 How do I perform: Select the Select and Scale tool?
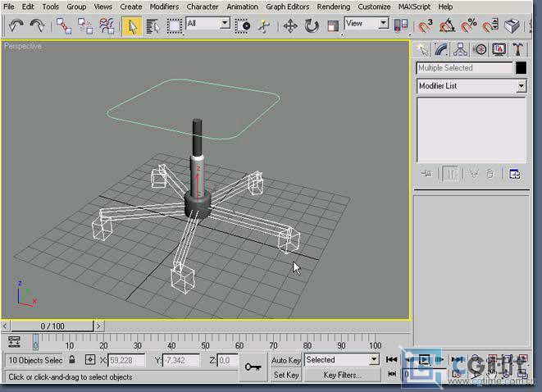333,26
